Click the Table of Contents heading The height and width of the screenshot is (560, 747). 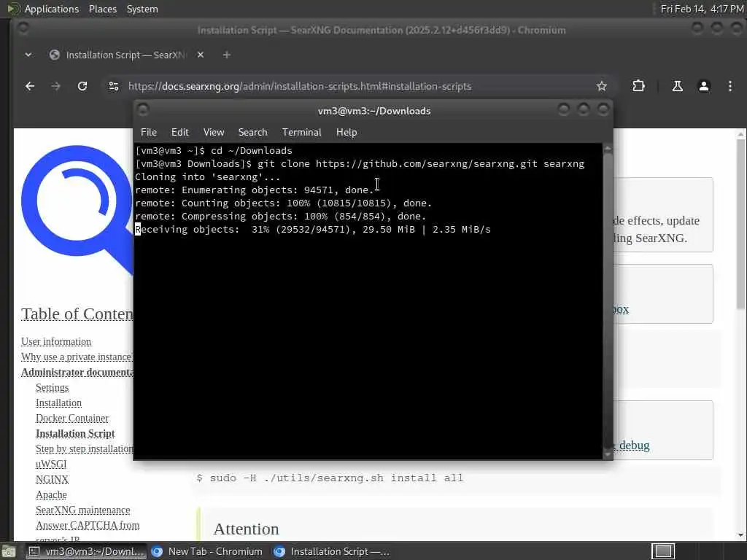[77, 314]
